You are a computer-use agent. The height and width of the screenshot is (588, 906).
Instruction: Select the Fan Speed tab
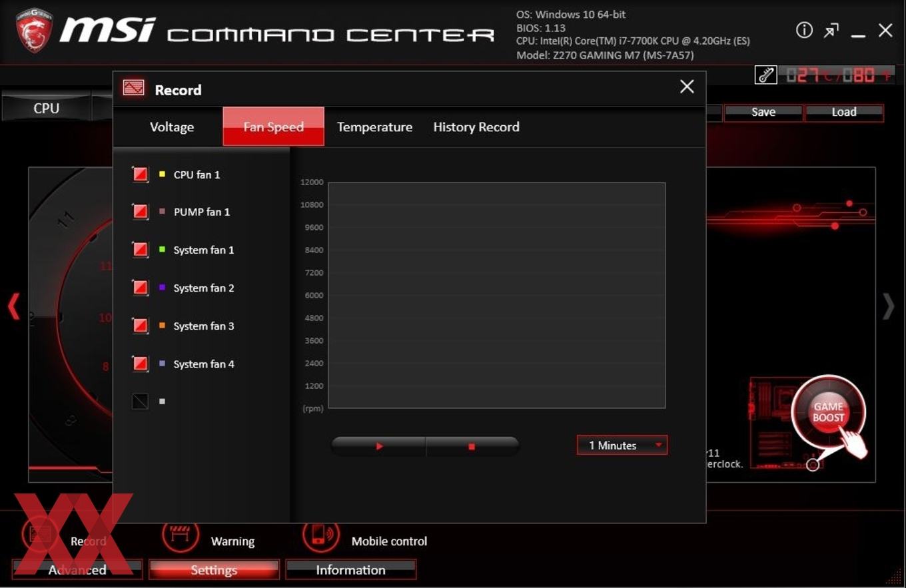[x=274, y=127]
